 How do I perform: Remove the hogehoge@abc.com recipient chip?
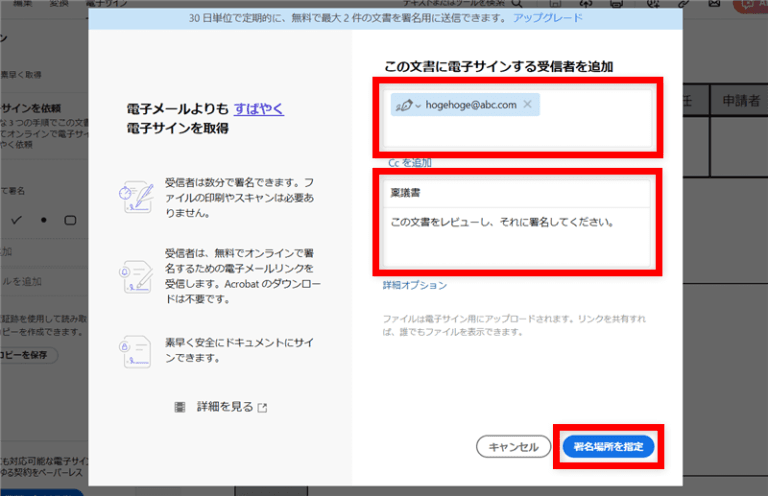(528, 104)
